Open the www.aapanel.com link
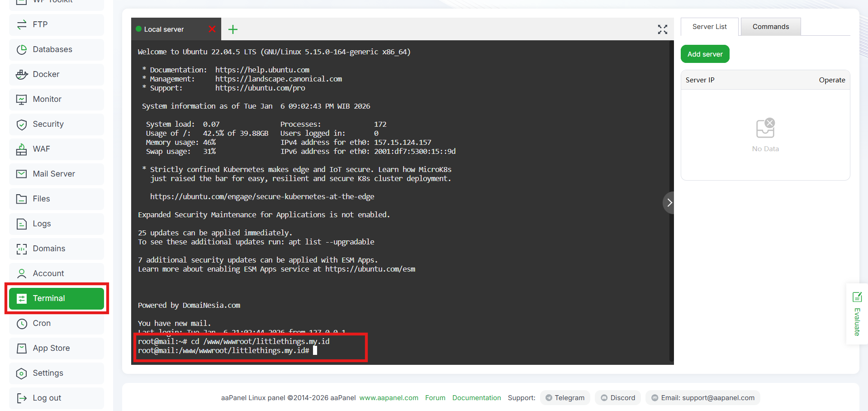868x411 pixels. [x=389, y=398]
